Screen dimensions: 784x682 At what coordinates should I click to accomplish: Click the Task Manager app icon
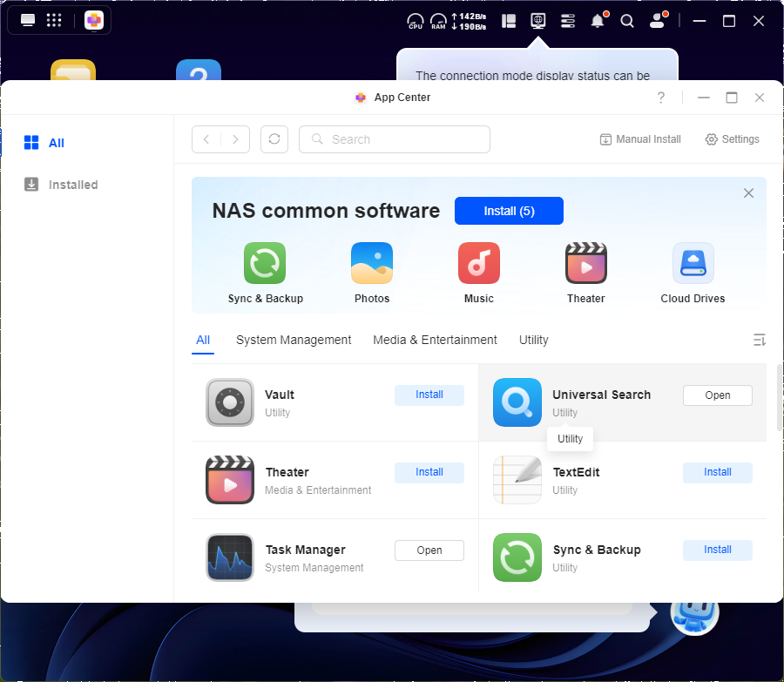coord(230,557)
